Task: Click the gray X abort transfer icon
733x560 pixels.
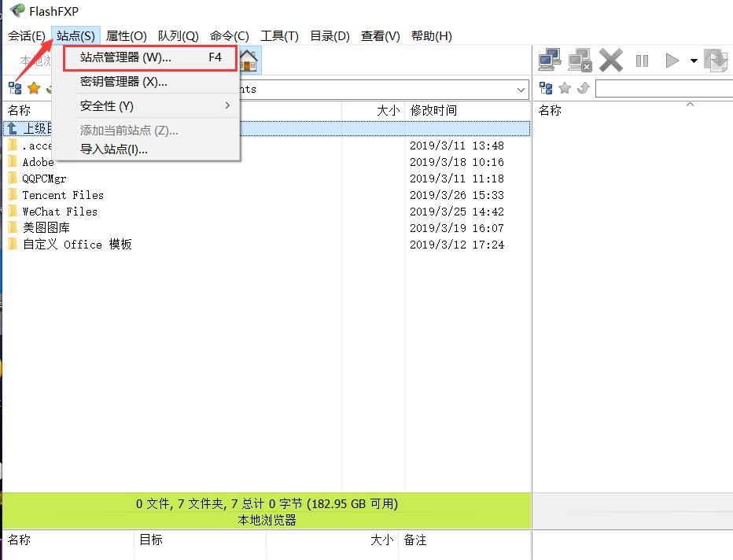Action: point(611,60)
